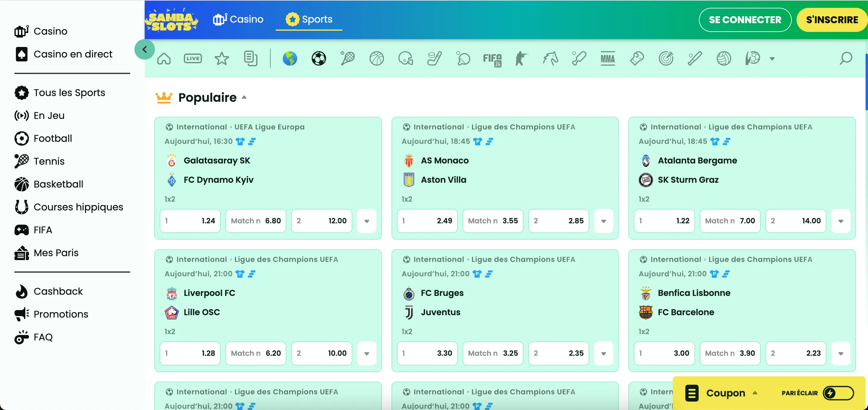Expand more markets for Galatasaray vs Dynamo Kyiv

[x=366, y=221]
